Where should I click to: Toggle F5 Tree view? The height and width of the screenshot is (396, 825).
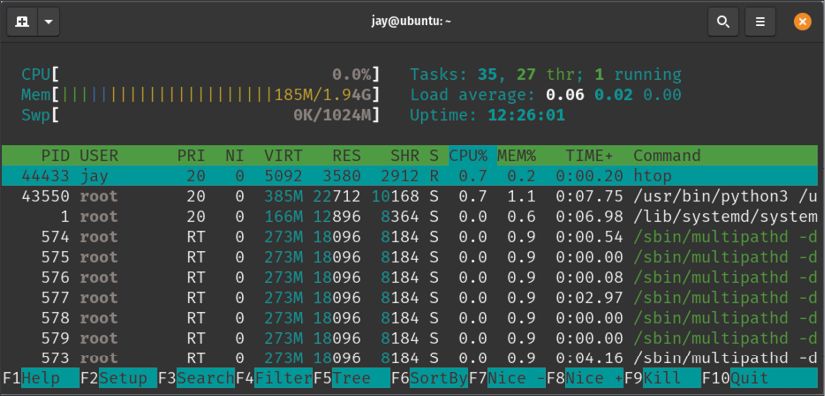click(351, 378)
